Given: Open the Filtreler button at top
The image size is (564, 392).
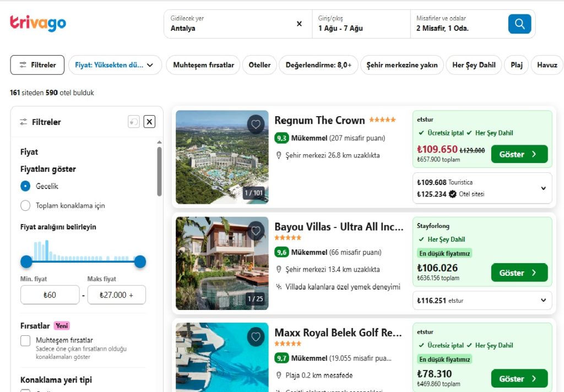Looking at the screenshot, I should pyautogui.click(x=37, y=65).
